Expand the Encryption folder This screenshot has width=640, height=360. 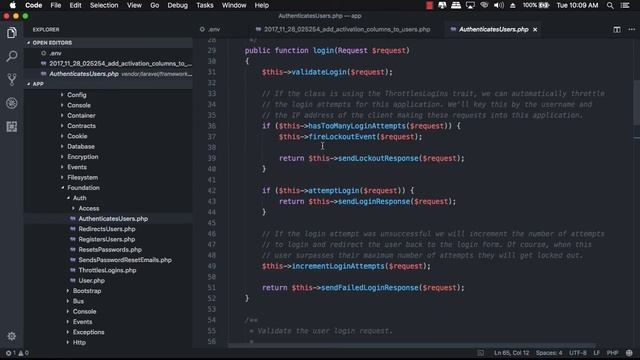click(82, 157)
